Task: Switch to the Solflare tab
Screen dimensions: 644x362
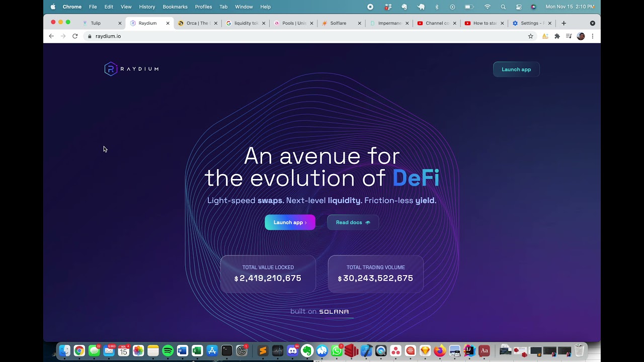Action: coord(341,23)
